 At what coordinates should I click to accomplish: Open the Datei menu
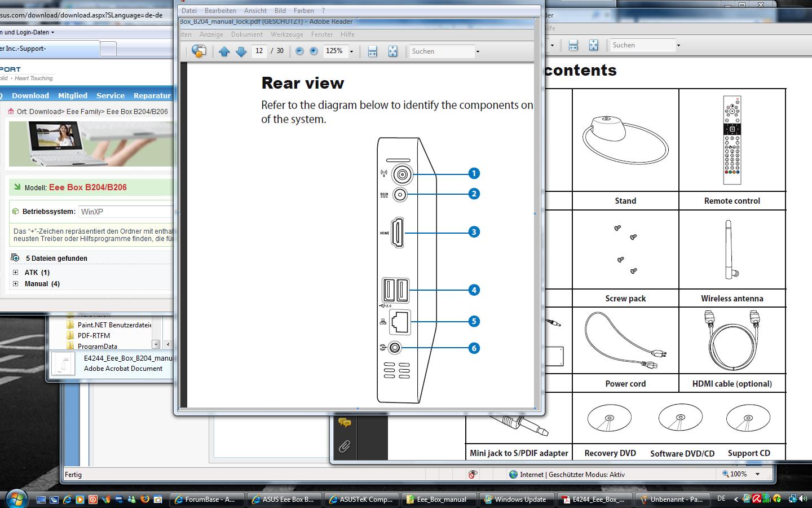point(189,10)
